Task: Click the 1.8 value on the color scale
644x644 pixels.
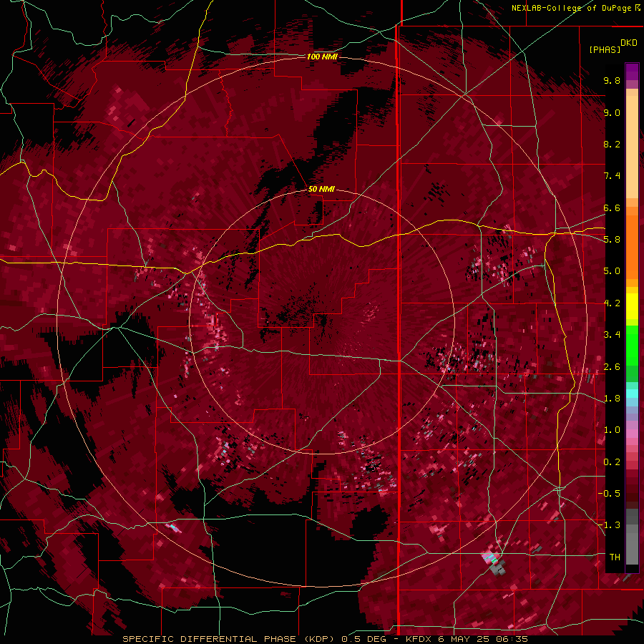Action: pos(612,399)
